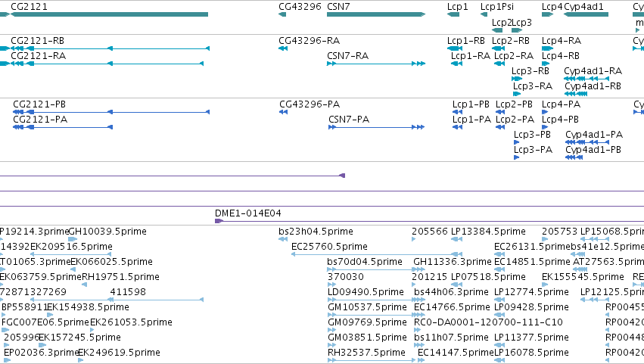The width and height of the screenshot is (644, 364).
Task: Select the RC0-DA0001-120700-111-C10 label
Action: click(x=488, y=322)
